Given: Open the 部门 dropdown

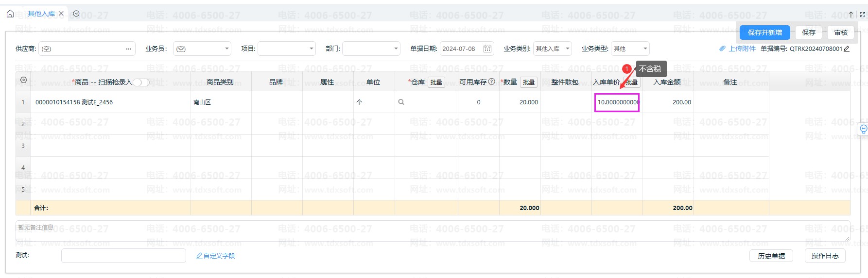Looking at the screenshot, I should (396, 49).
